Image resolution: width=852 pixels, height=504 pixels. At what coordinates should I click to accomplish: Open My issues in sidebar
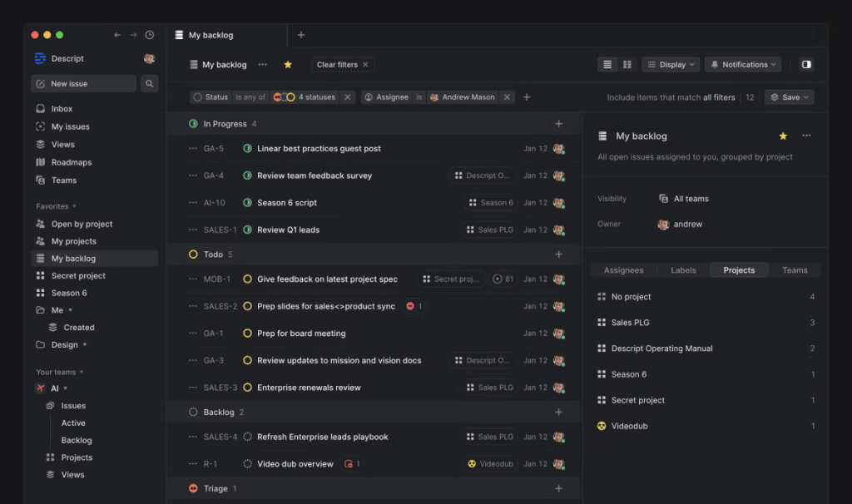(95, 126)
